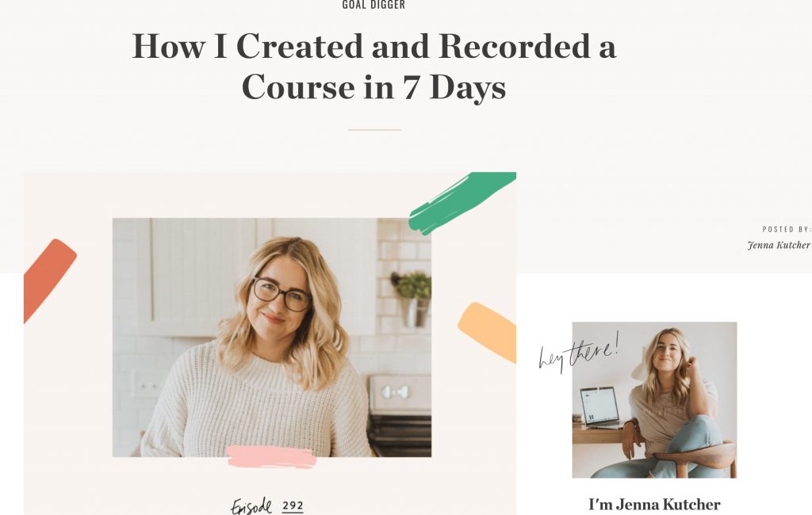Click the POSTED BY label
812x515 pixels.
pyautogui.click(x=786, y=229)
